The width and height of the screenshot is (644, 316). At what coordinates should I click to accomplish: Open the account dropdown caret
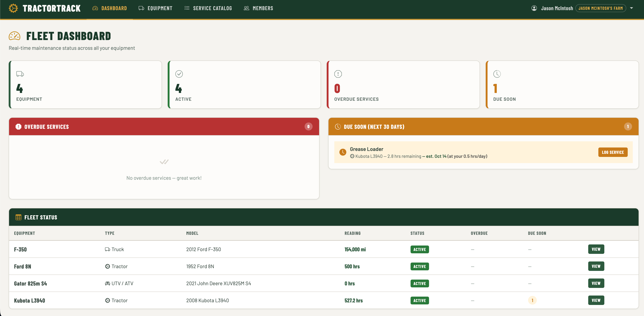point(632,8)
